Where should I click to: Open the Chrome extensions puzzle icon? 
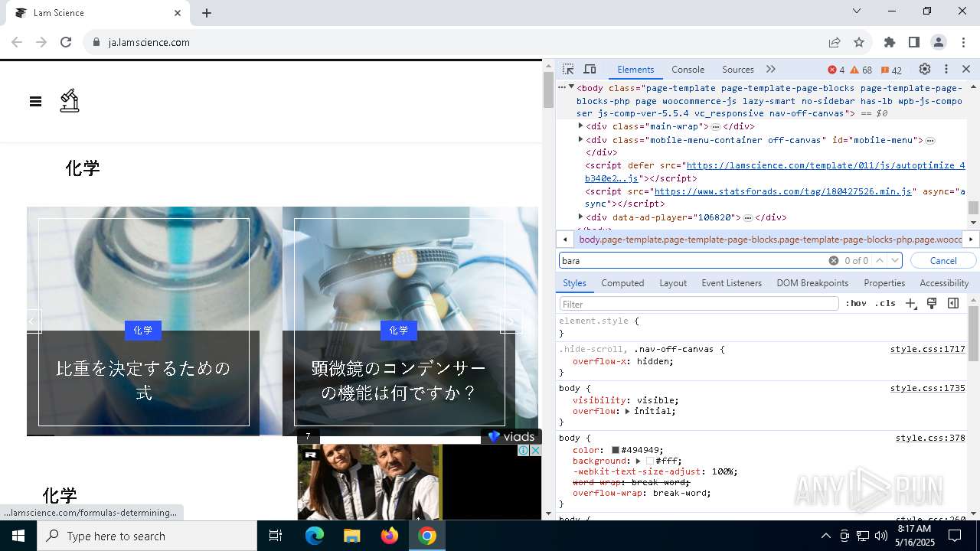pyautogui.click(x=889, y=42)
